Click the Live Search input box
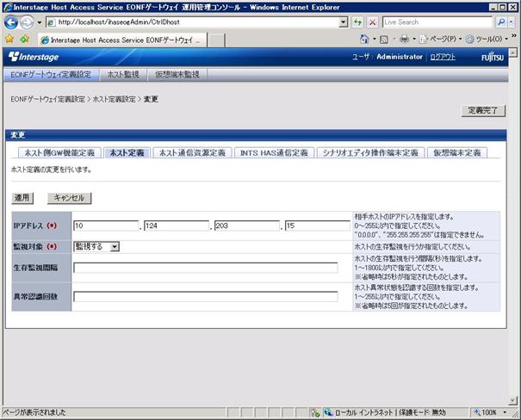The width and height of the screenshot is (521, 420). 437,22
